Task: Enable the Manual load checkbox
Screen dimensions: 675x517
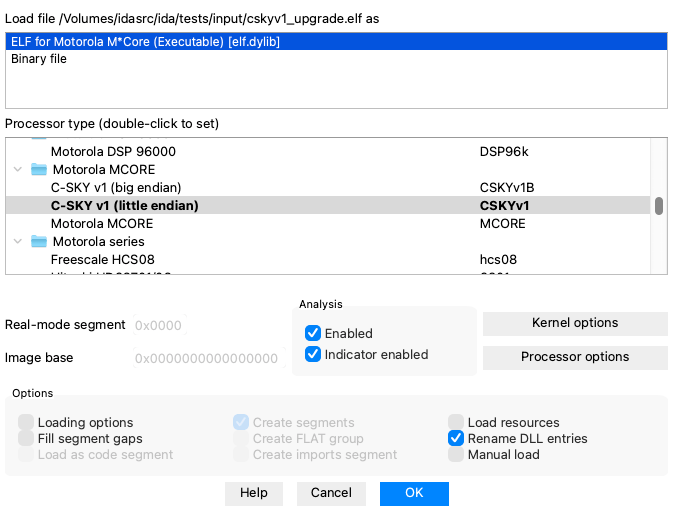Action: click(456, 455)
